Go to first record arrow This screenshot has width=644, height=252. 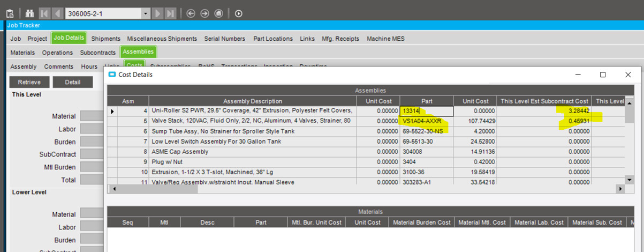(x=44, y=13)
